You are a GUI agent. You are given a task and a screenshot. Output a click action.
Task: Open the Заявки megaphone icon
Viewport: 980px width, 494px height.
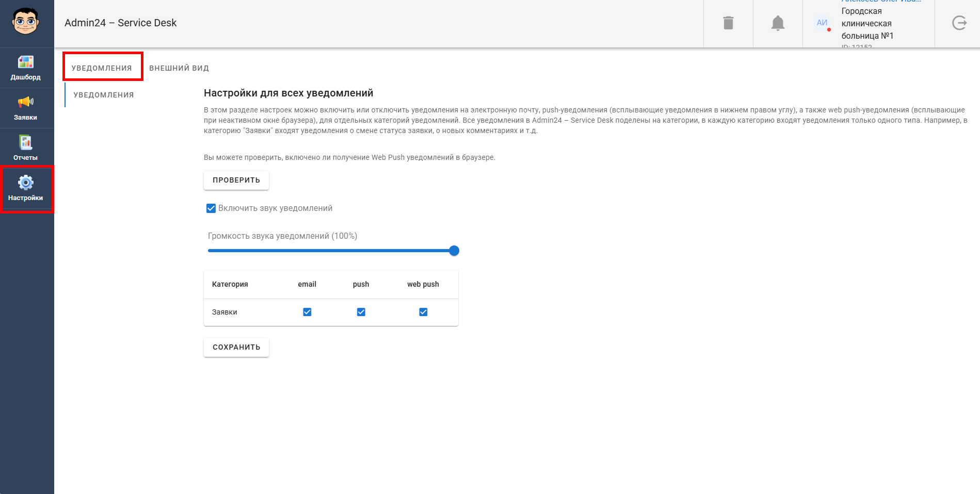pos(26,102)
